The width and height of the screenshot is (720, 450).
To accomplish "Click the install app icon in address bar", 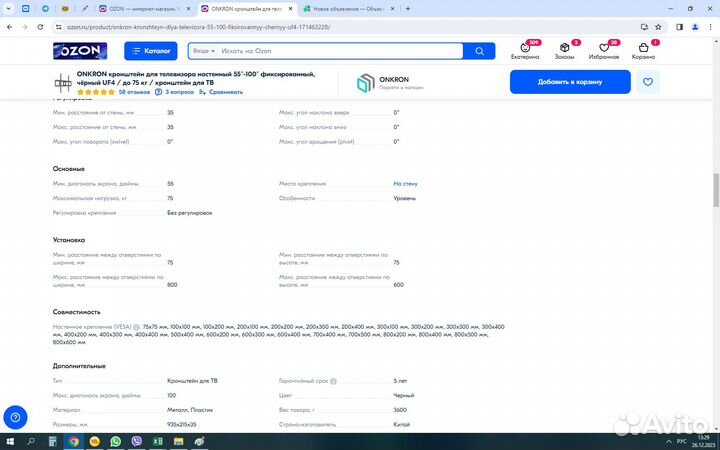I will pos(644,27).
